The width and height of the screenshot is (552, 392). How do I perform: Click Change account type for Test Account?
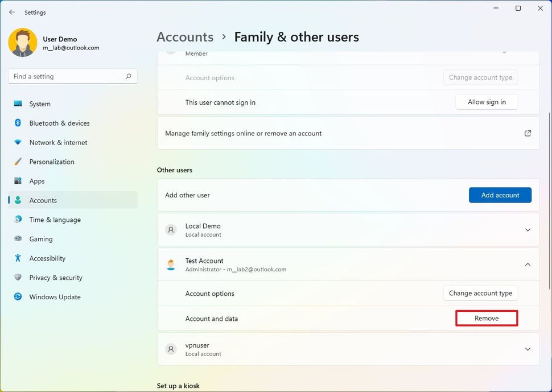(x=480, y=294)
